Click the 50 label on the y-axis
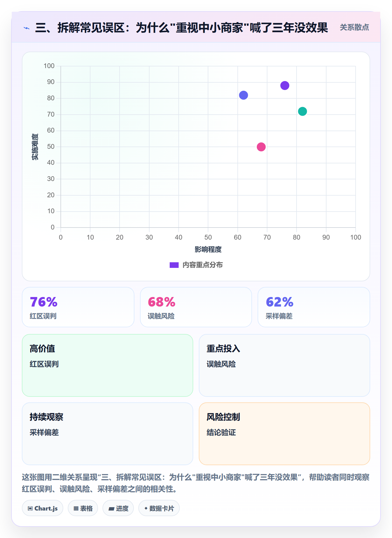 click(x=51, y=147)
